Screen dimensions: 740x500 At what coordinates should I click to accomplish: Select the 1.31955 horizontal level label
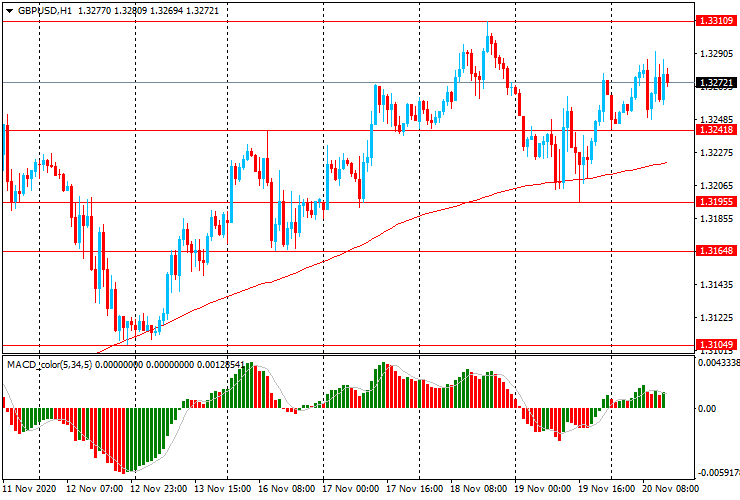pyautogui.click(x=716, y=202)
